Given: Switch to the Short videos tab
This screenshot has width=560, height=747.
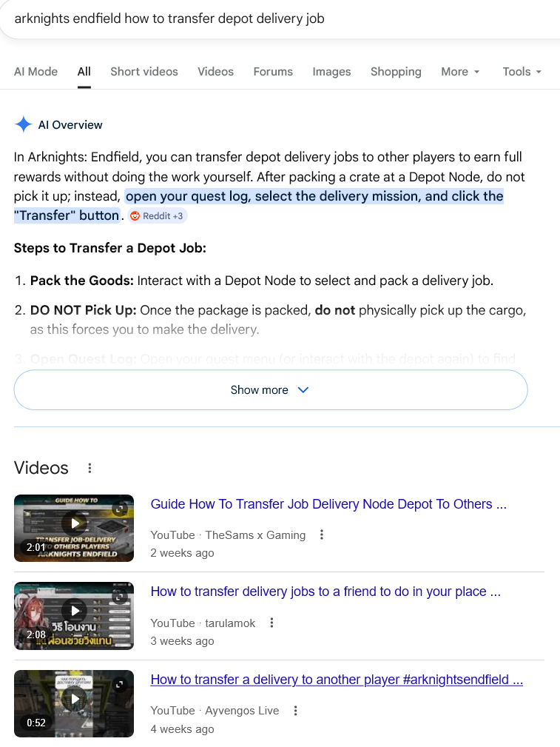Looking at the screenshot, I should click(144, 72).
